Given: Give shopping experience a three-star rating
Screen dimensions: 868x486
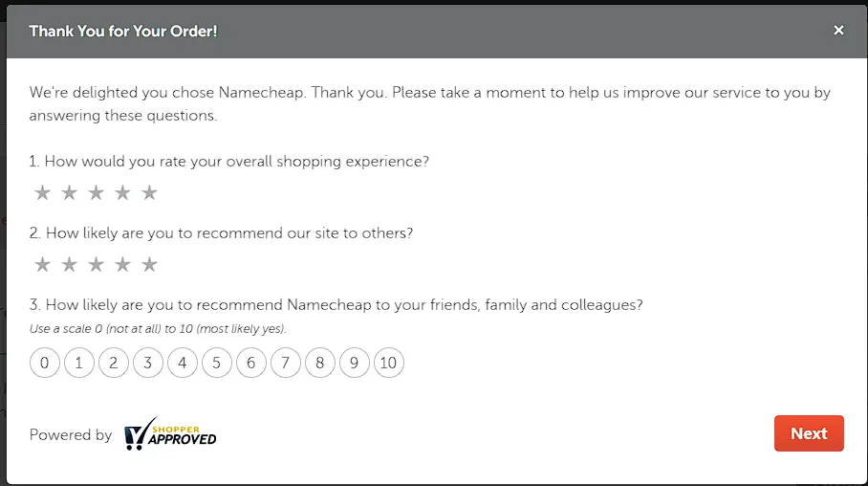Looking at the screenshot, I should pyautogui.click(x=96, y=193).
